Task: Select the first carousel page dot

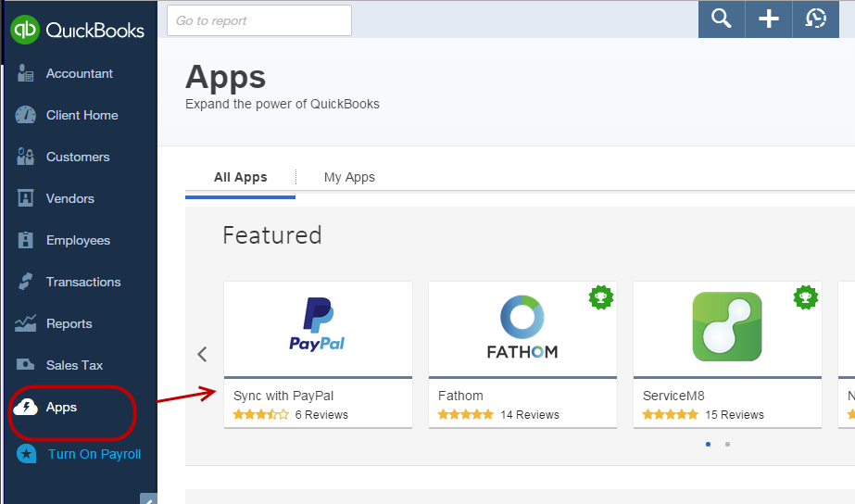Action: (708, 444)
